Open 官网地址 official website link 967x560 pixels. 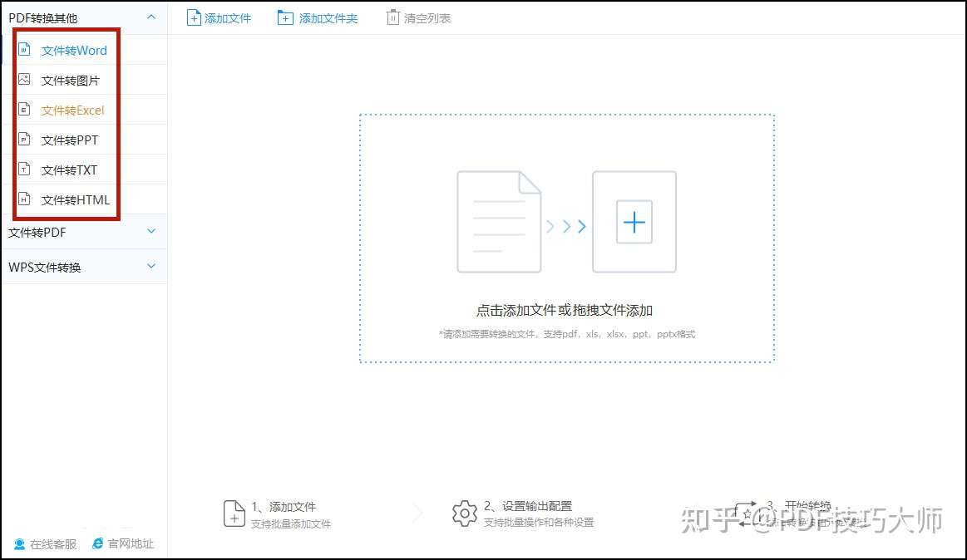123,543
